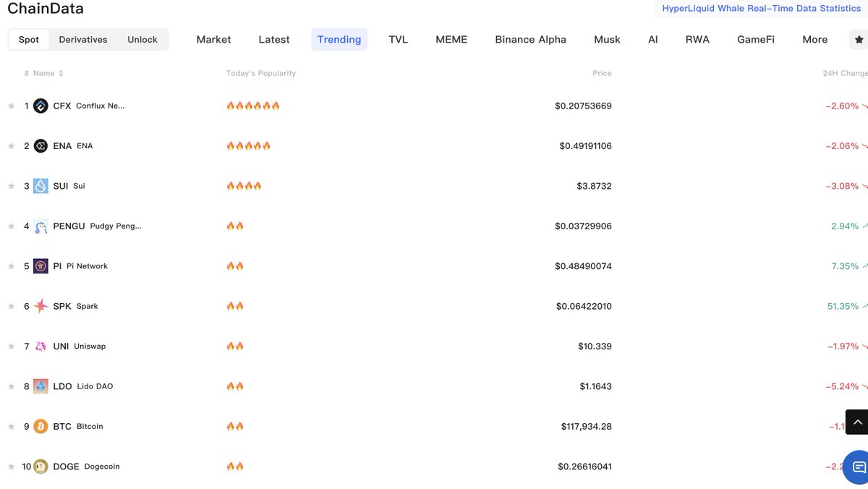Select the TVL category tab
Viewport: 868px width, 489px height.
pyautogui.click(x=399, y=40)
